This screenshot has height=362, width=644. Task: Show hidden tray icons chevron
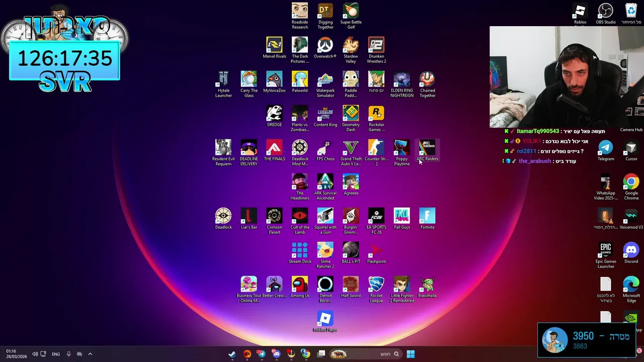tap(90, 354)
